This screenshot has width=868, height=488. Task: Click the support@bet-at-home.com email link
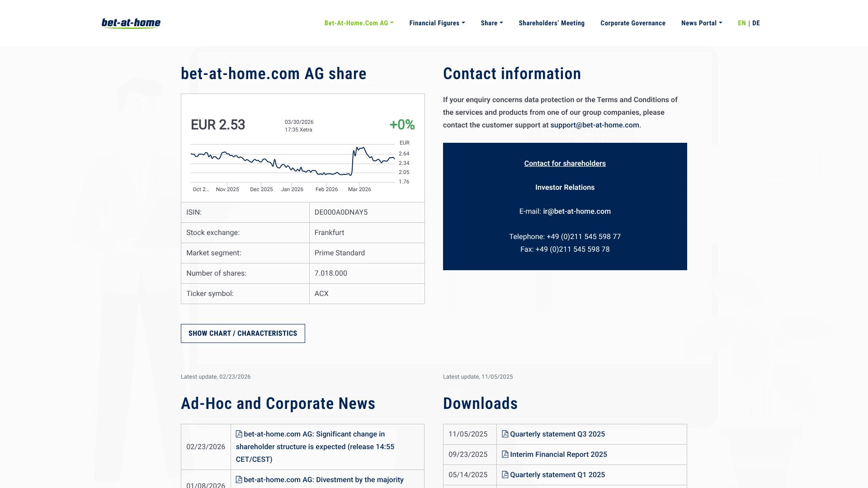pos(594,125)
